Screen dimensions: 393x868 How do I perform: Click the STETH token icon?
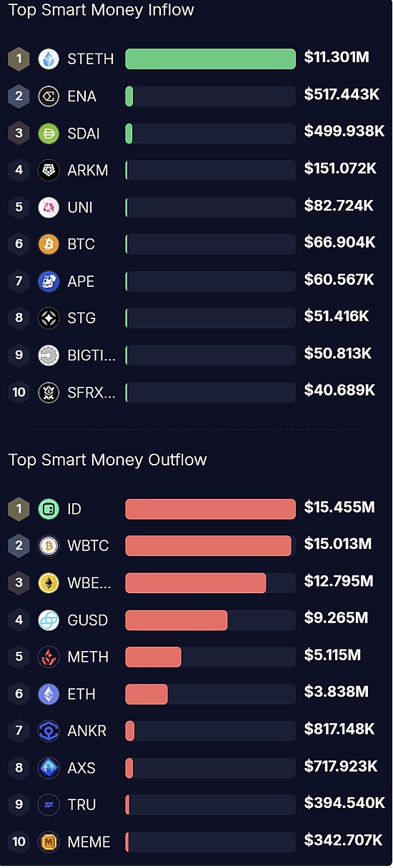pos(49,59)
